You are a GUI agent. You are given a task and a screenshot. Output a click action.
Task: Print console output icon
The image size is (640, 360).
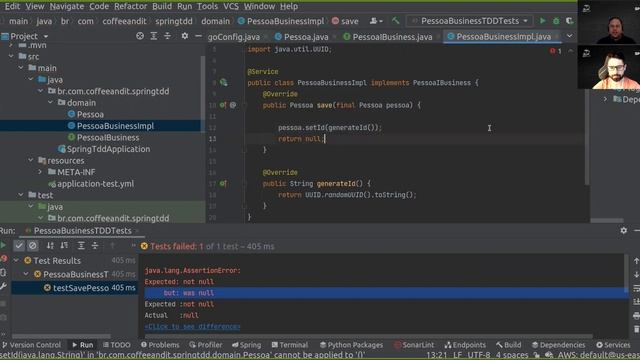point(636,316)
